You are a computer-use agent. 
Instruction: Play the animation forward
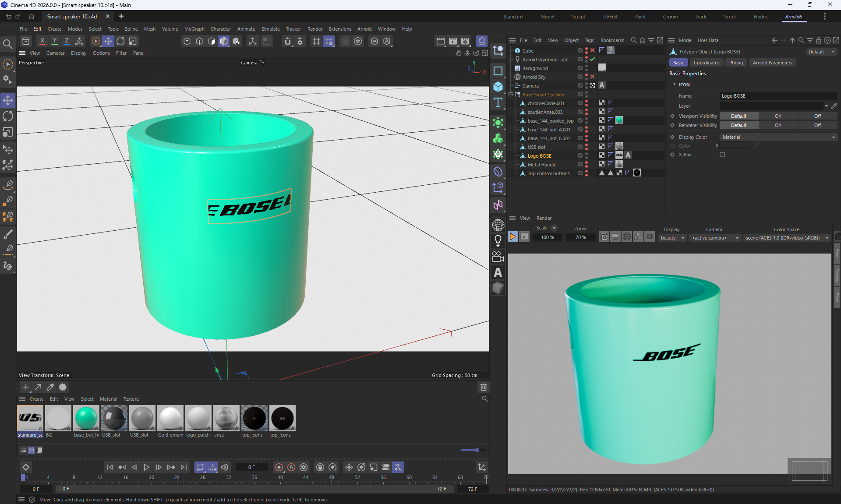tap(147, 467)
